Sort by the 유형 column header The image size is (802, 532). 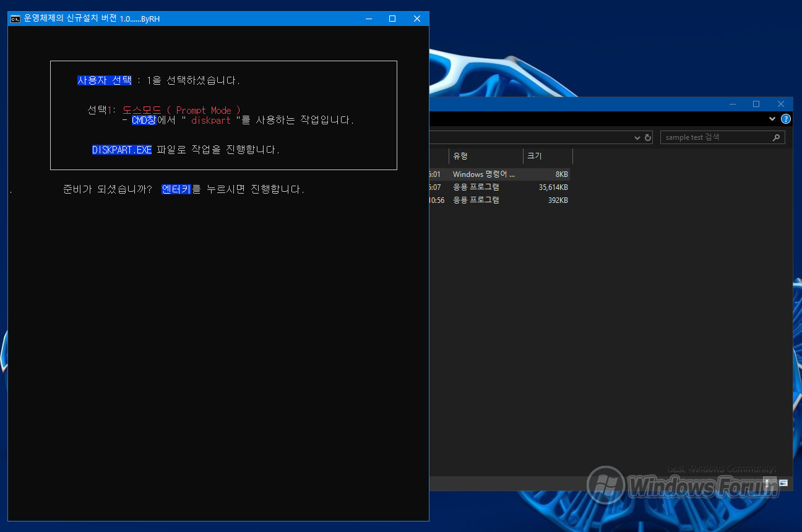tap(486, 156)
